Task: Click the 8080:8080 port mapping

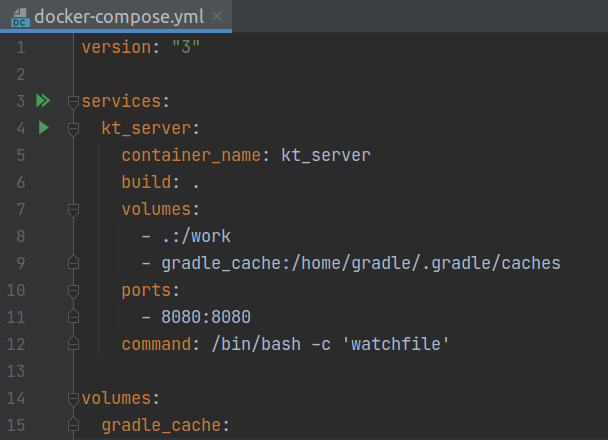Action: (205, 317)
